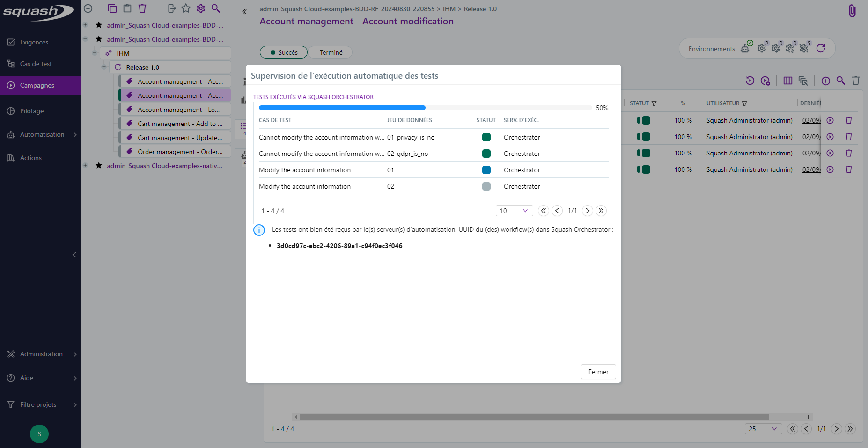This screenshot has width=868, height=448.
Task: Click the Fermer button in the dialog
Action: 598,372
